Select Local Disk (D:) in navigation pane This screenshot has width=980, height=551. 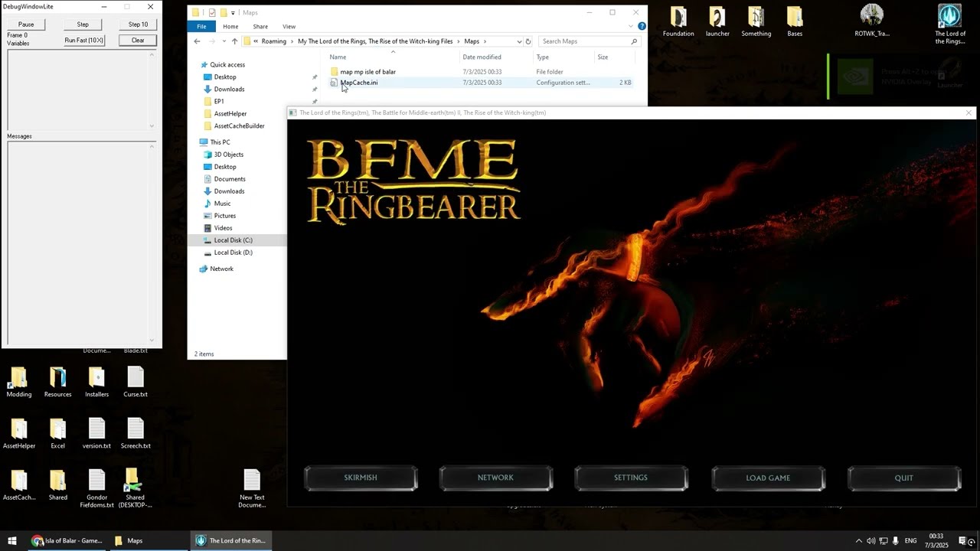233,253
